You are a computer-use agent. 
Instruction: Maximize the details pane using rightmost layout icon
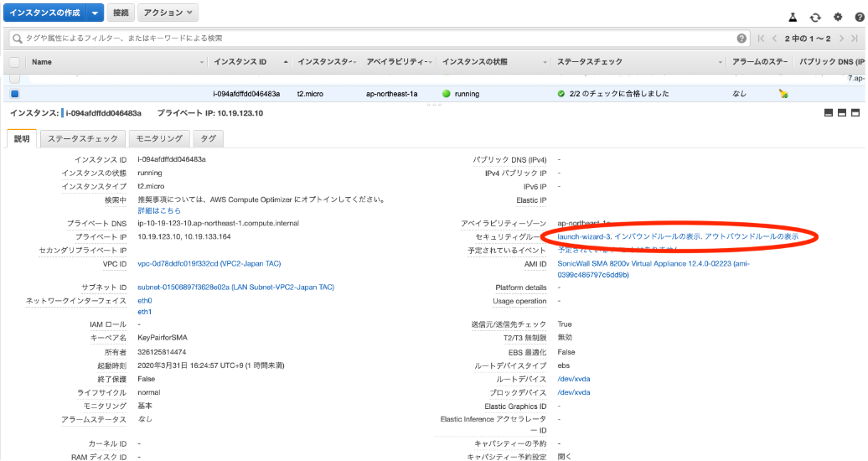(x=855, y=113)
